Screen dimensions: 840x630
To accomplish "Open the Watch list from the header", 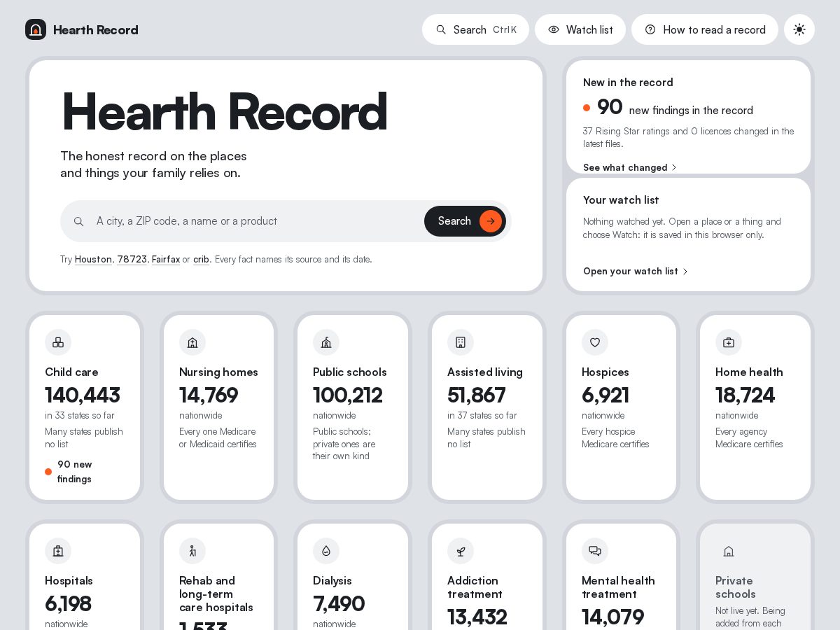I will click(x=580, y=29).
